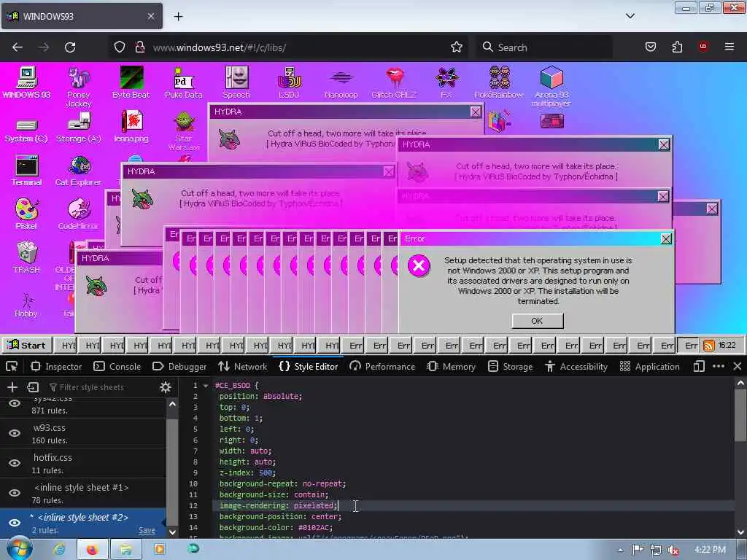Create a new style sheet with plus icon
Viewport: 747px width, 560px height.
[x=12, y=387]
